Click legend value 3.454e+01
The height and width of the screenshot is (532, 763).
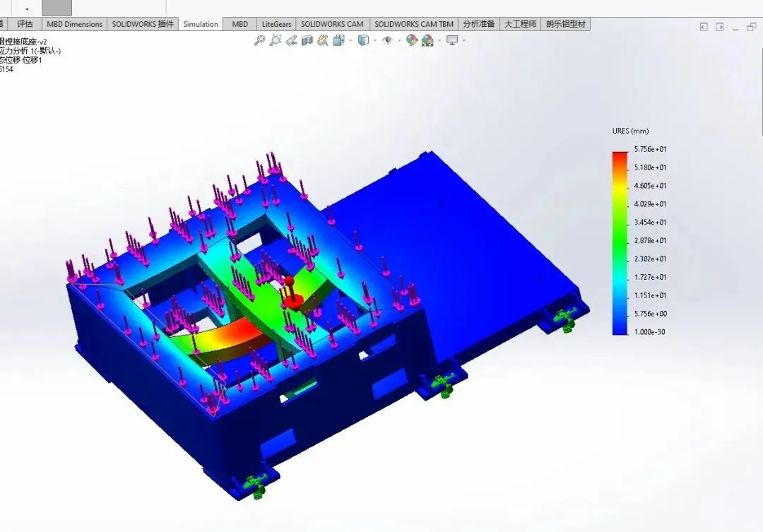650,222
